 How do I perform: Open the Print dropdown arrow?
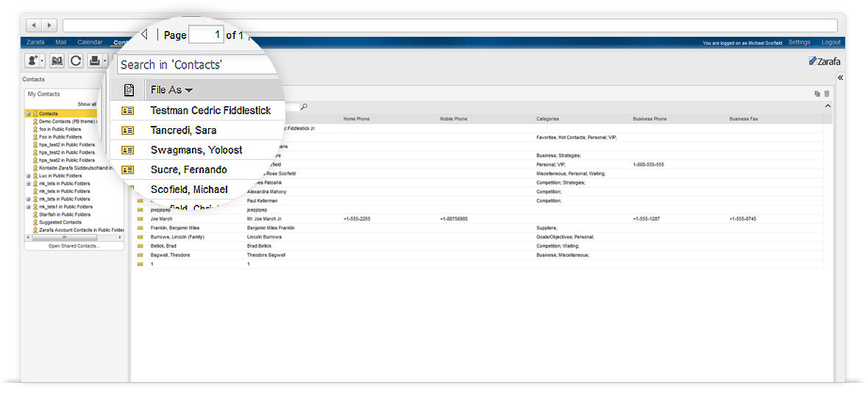(x=104, y=61)
